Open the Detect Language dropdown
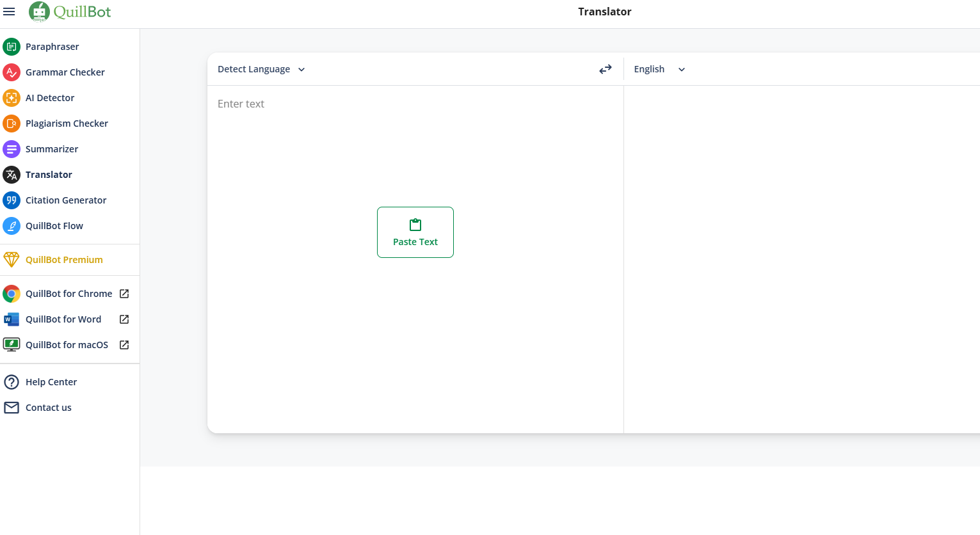The height and width of the screenshot is (535, 980). (255, 68)
